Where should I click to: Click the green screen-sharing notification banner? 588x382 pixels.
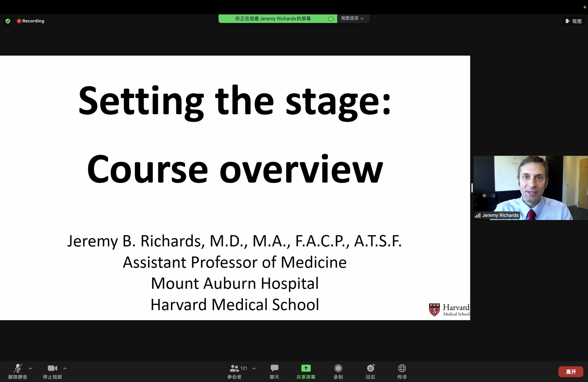point(273,19)
